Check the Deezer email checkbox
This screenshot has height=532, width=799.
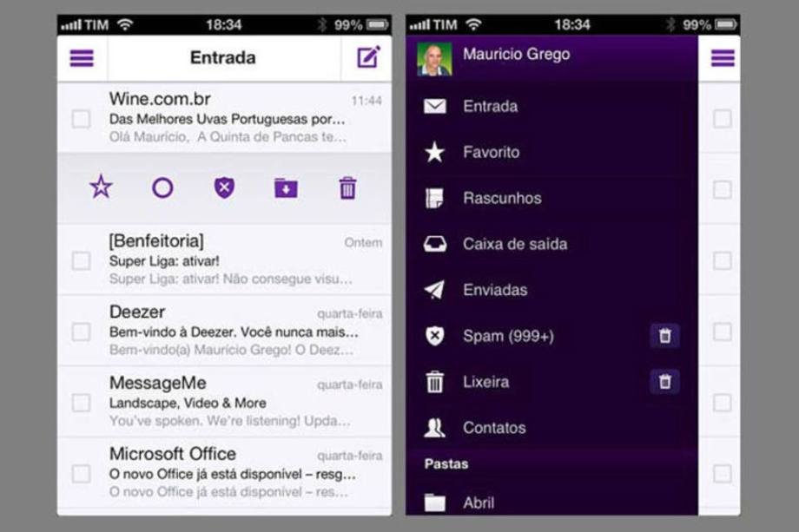point(81,332)
